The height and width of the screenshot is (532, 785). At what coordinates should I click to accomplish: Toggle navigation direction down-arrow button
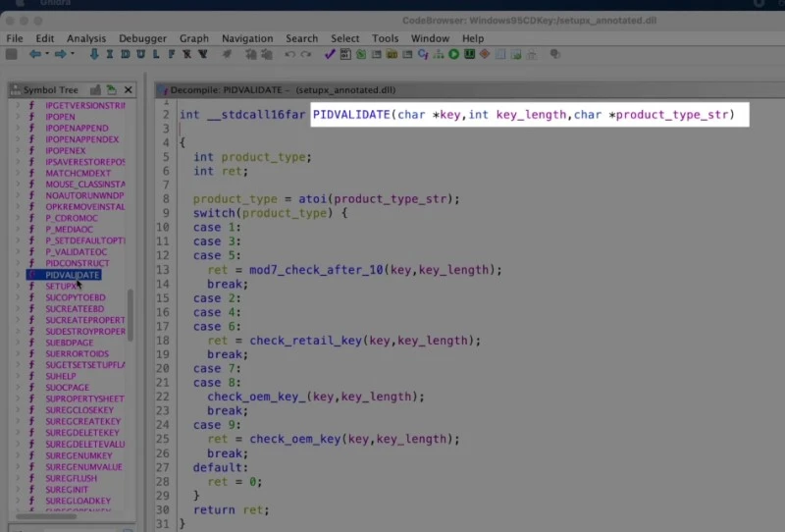(x=95, y=54)
